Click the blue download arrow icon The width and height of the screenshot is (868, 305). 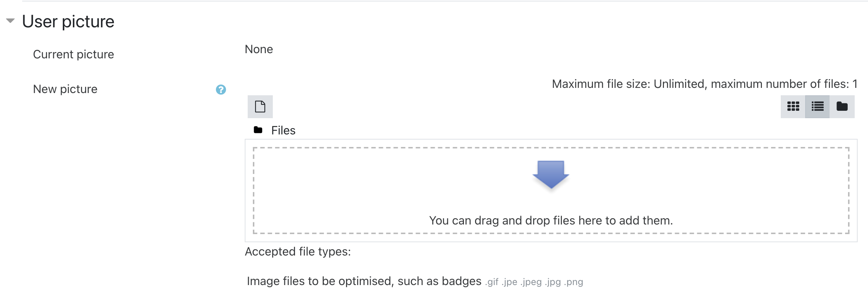550,174
